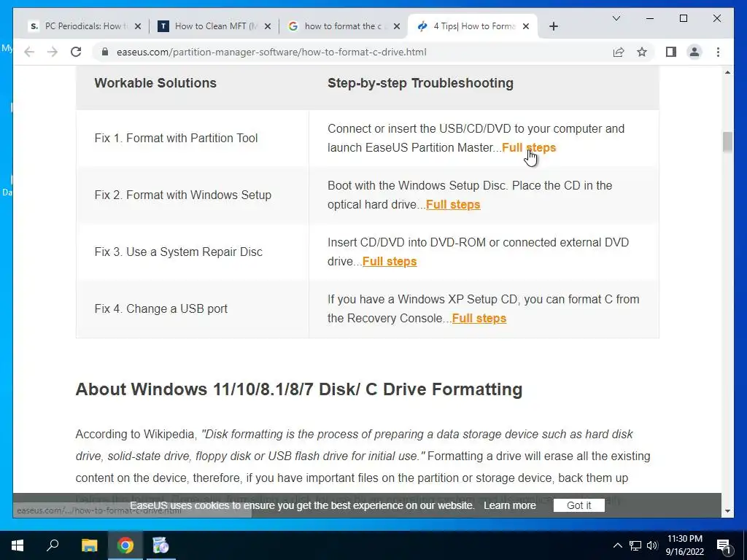
Task: Close the 4 Tips How to Format tab
Action: point(526,26)
